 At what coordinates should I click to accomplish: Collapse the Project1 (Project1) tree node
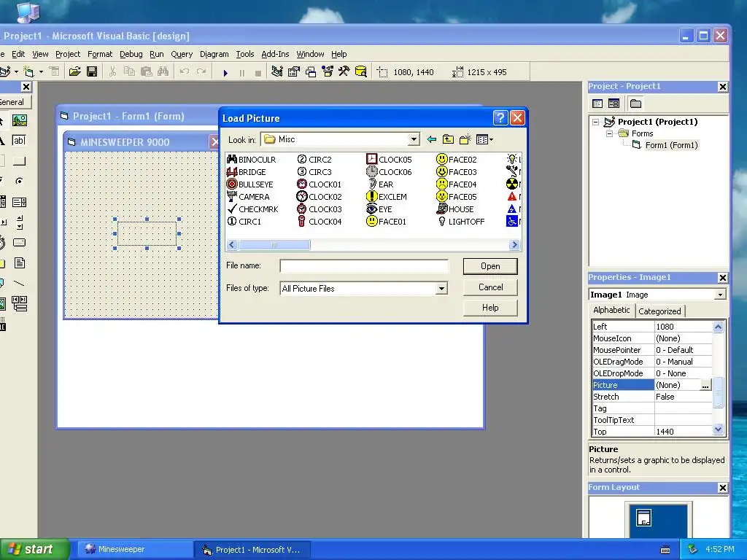coord(595,122)
